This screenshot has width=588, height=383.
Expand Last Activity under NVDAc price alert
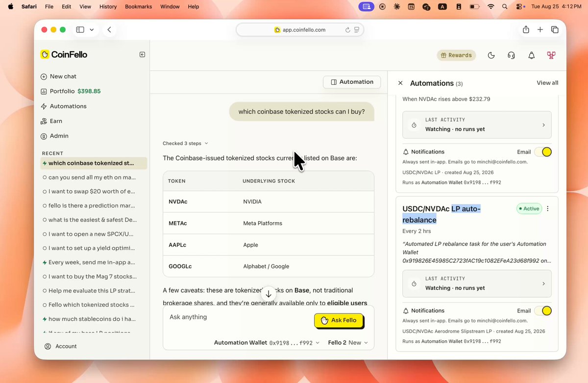[x=477, y=125]
